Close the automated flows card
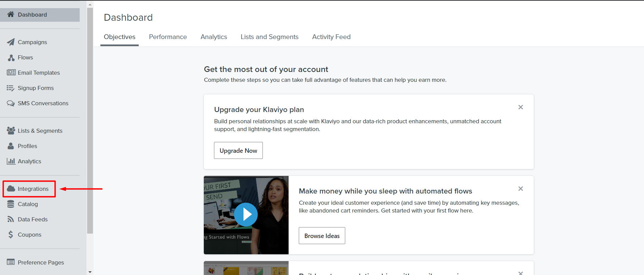Screen dimensions: 644x275 [x=521, y=189]
